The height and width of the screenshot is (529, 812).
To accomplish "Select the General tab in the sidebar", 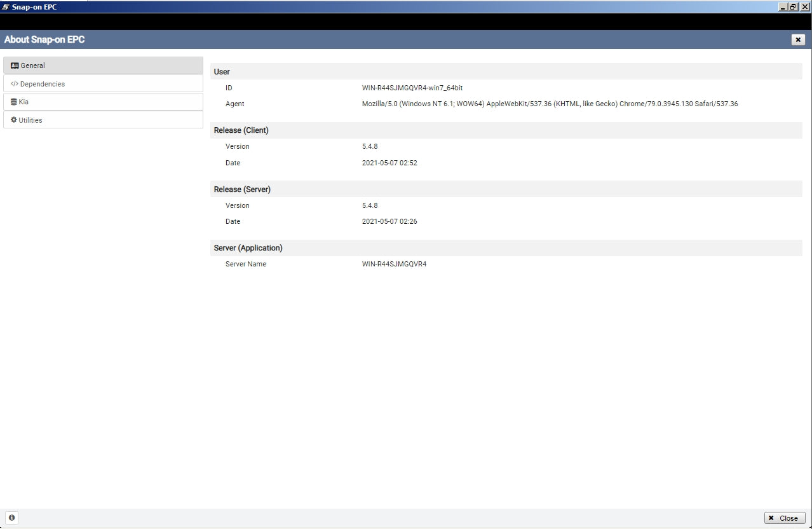I will coord(103,65).
